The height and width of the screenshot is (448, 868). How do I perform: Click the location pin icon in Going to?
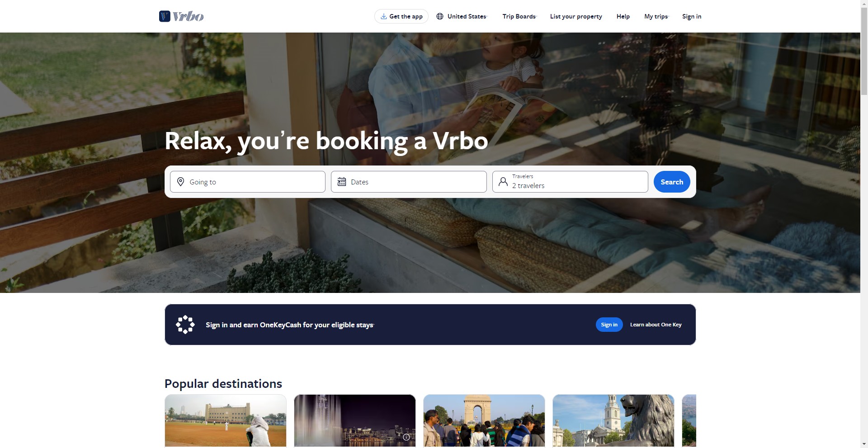180,182
